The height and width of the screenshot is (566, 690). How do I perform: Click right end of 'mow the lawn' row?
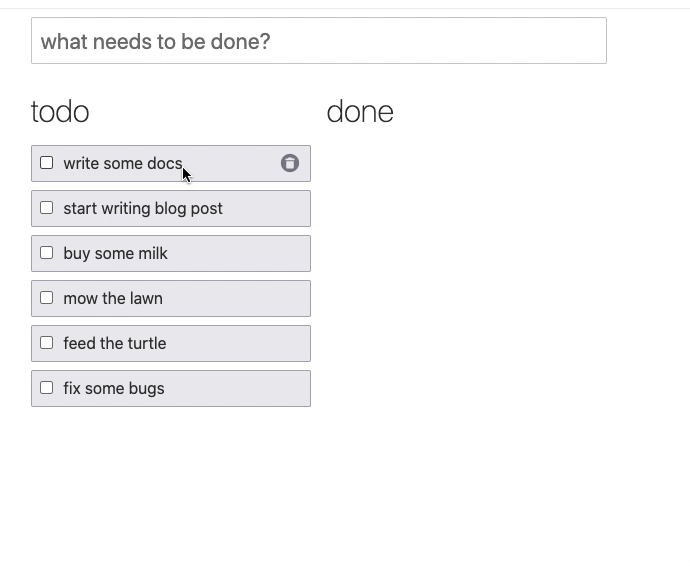click(290, 298)
